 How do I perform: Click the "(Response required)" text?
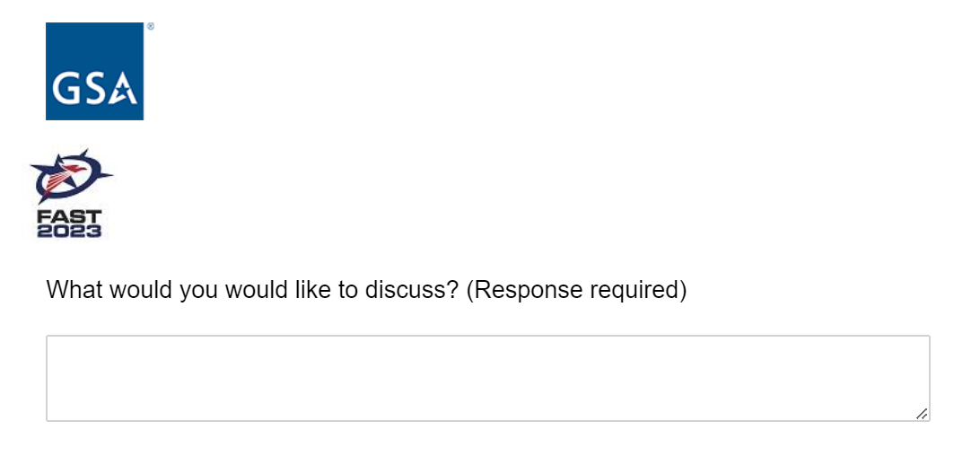[576, 291]
